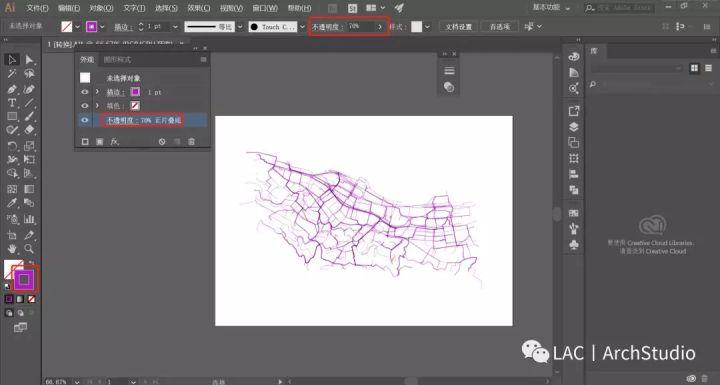720x385 pixels.
Task: Select the Zoom tool
Action: pyautogui.click(x=29, y=249)
